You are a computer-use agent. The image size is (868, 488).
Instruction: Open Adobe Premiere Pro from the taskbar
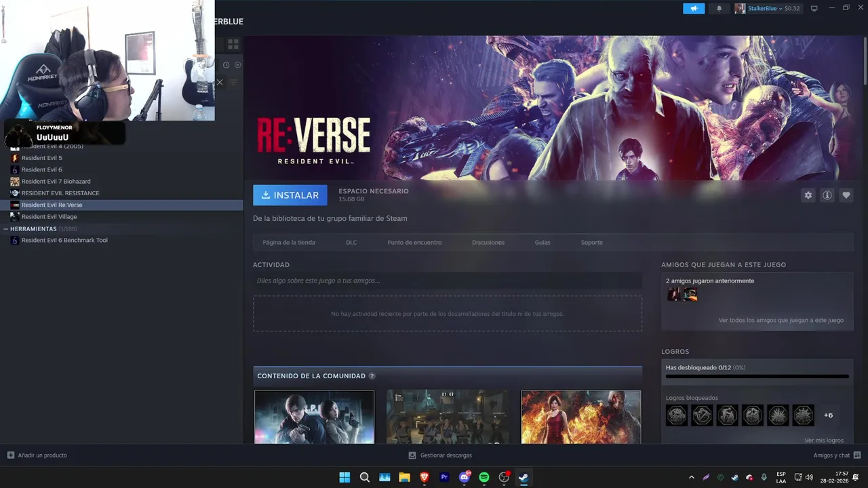pos(444,477)
